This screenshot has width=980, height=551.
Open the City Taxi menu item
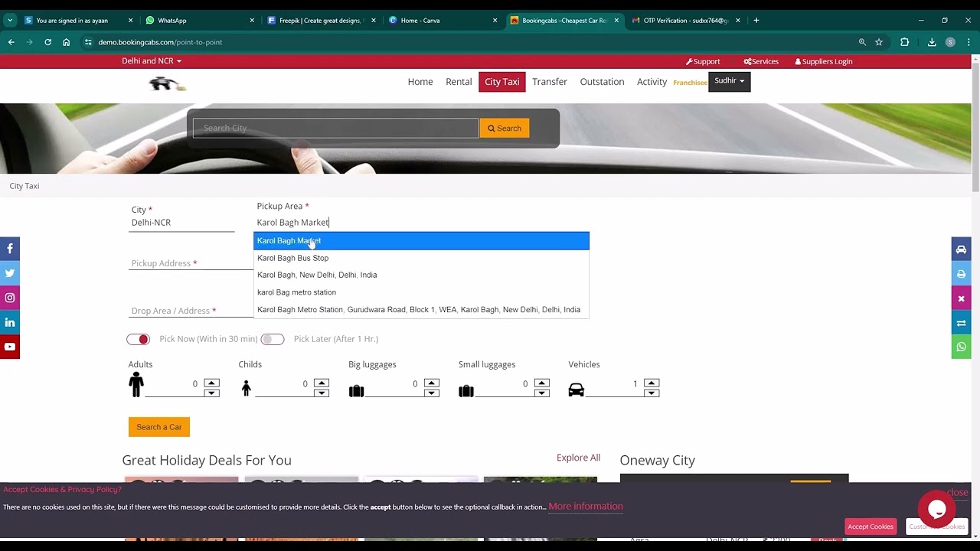[x=502, y=82]
